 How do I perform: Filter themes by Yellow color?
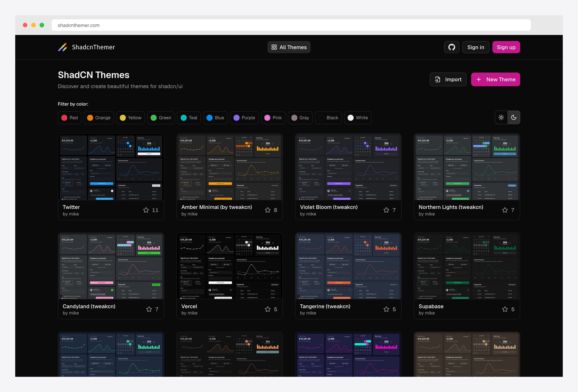130,118
